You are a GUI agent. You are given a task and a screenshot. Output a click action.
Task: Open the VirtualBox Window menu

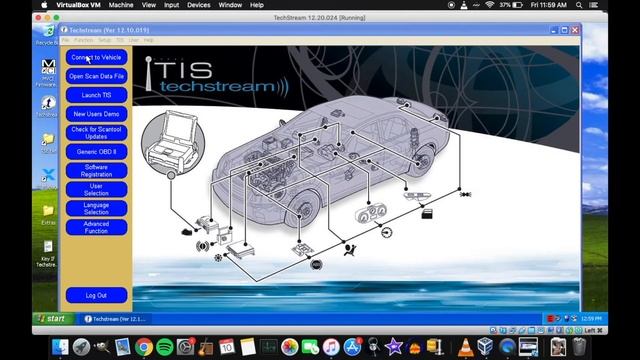(230, 5)
